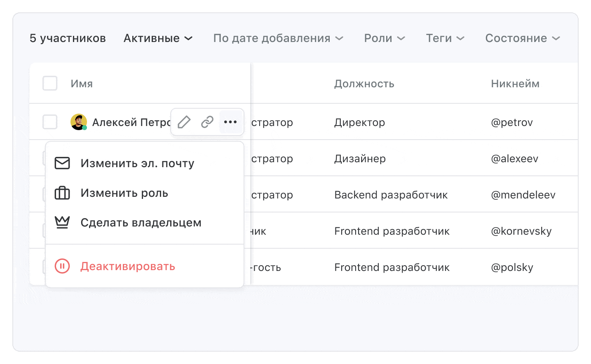Image resolution: width=591 pixels, height=364 pixels.
Task: Toggle the select-all checkbox in table header
Action: (49, 83)
